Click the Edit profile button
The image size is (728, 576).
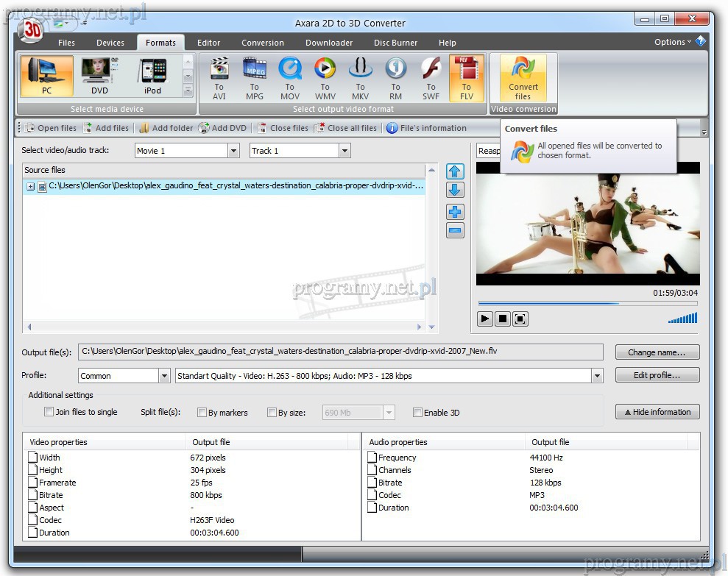coord(657,375)
